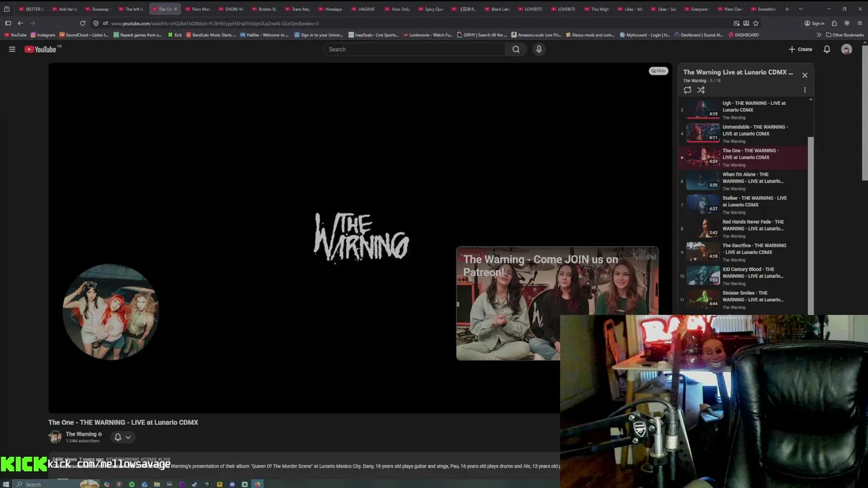The height and width of the screenshot is (488, 868).
Task: Toggle shuffle playlist
Action: pos(701,89)
